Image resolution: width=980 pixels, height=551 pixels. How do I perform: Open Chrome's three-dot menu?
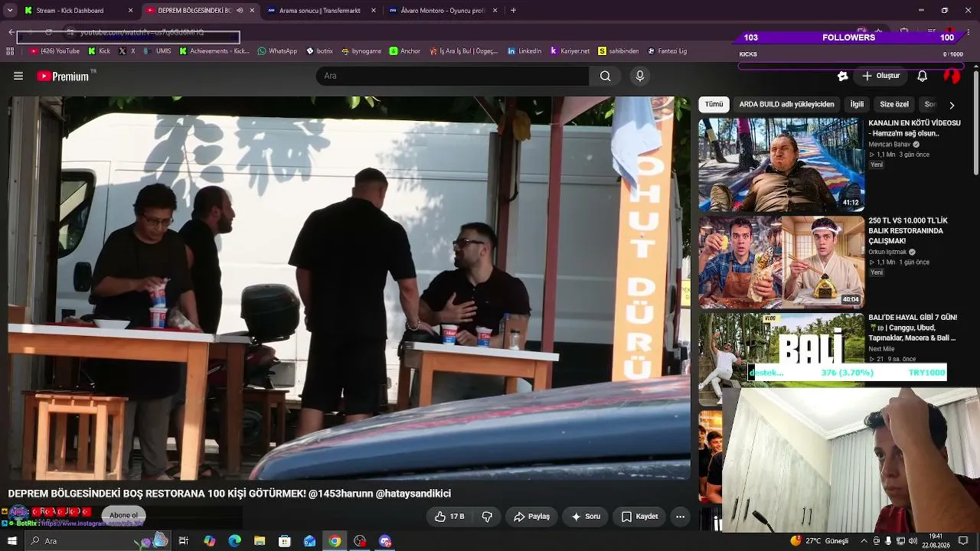coord(969,32)
